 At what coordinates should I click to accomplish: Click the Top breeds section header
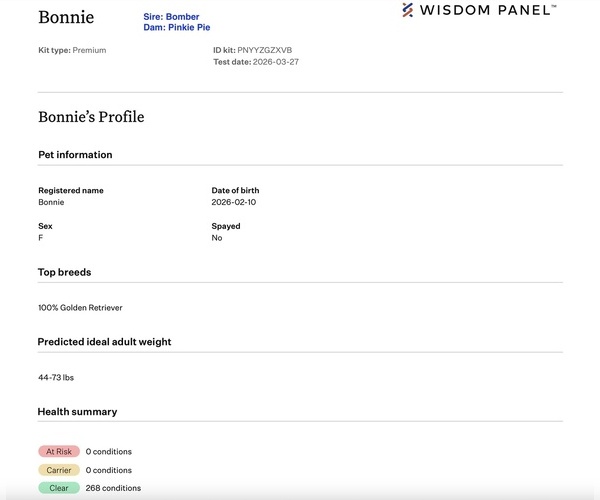65,272
